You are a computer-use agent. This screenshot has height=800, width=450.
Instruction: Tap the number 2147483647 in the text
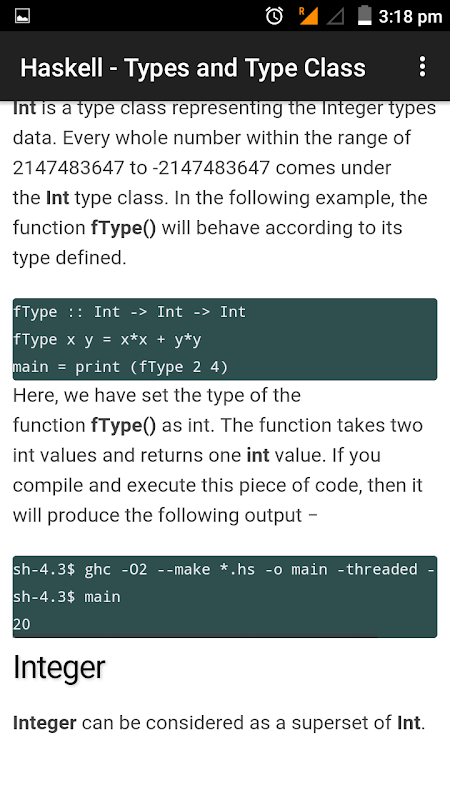click(x=68, y=168)
